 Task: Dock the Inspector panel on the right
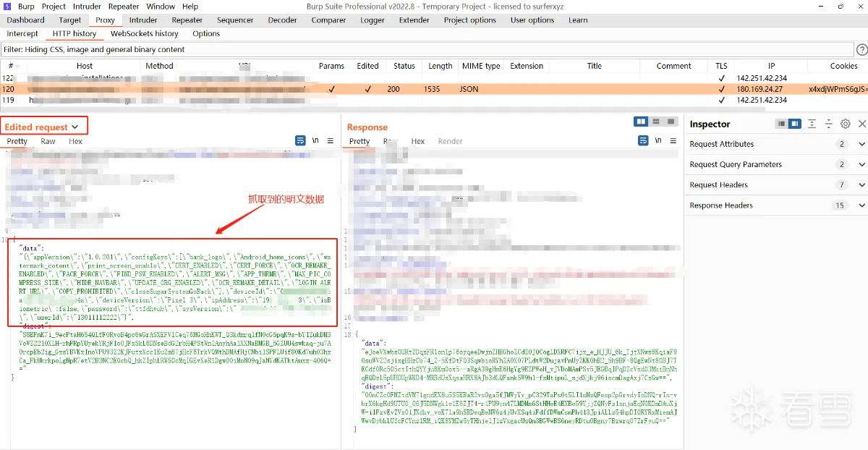(x=795, y=124)
